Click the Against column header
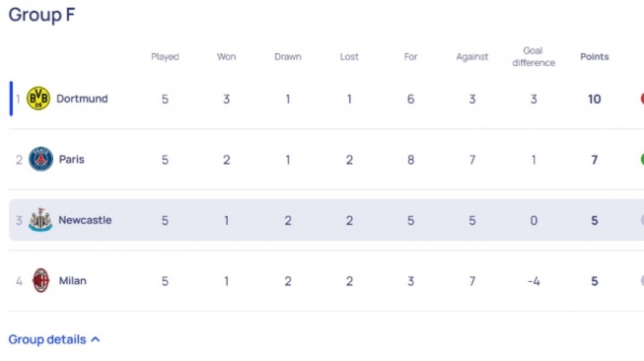 [472, 56]
